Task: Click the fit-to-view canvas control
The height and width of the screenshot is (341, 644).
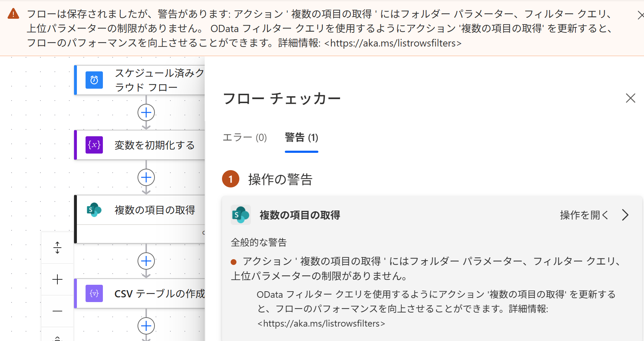Action: pos(57,248)
